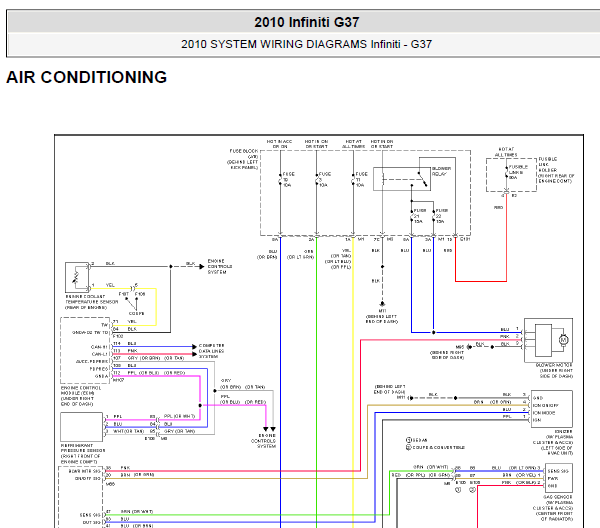Click the "ION MODE" terminal label
This screenshot has width=600, height=528.
click(544, 413)
